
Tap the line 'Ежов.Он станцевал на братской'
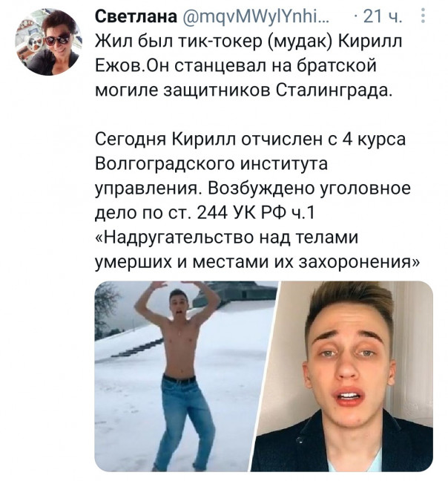click(235, 65)
